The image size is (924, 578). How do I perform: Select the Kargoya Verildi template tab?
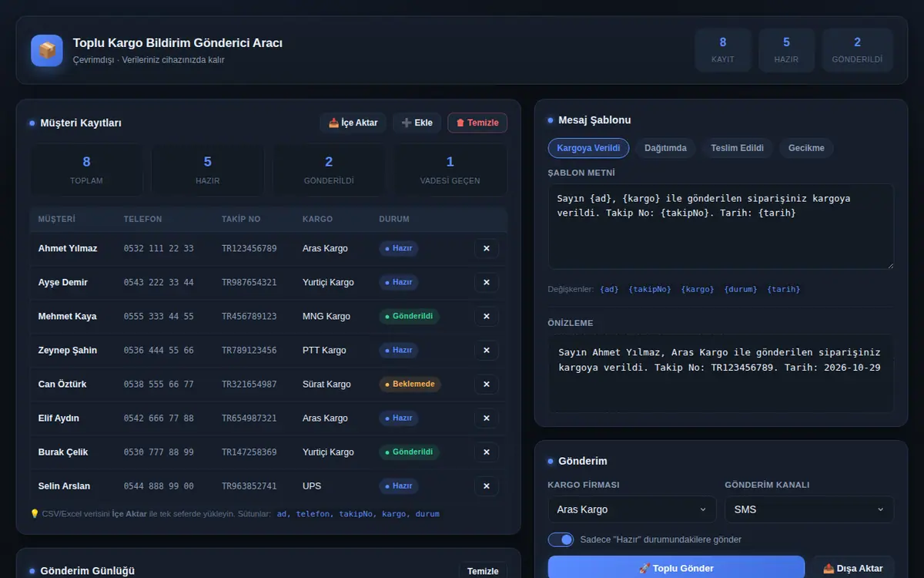point(588,148)
